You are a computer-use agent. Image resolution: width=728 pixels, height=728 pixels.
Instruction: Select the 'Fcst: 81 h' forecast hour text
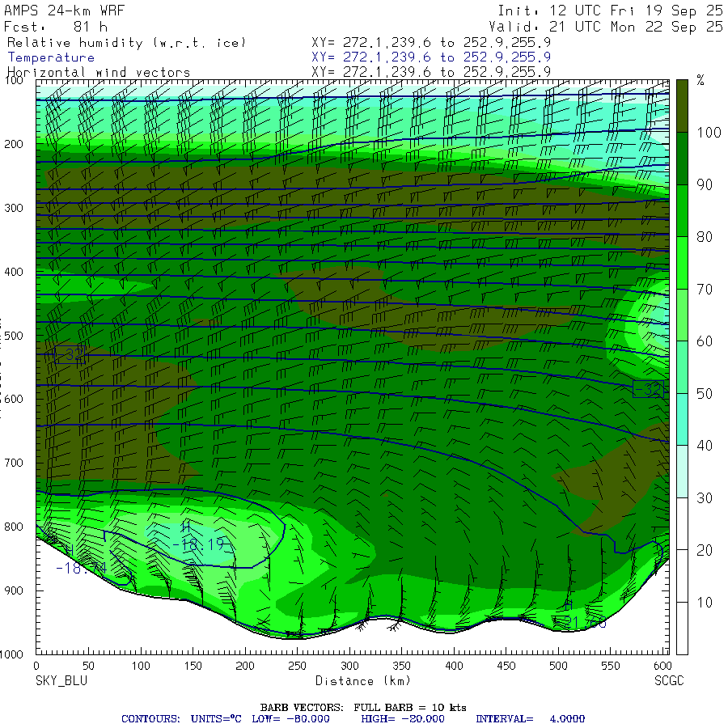[55, 27]
